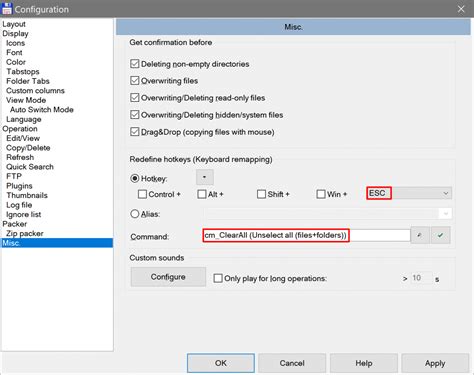This screenshot has height=375, width=474.
Task: Select Icons in the settings tree
Action: (15, 43)
